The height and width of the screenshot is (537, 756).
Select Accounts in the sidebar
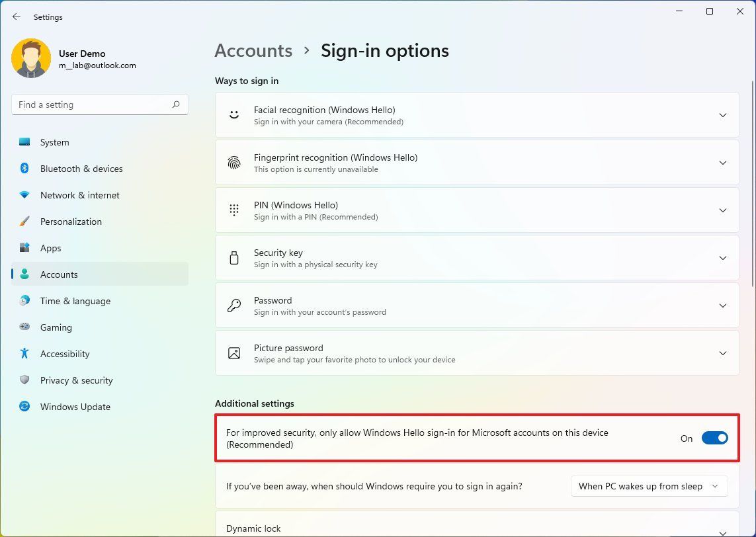[59, 274]
